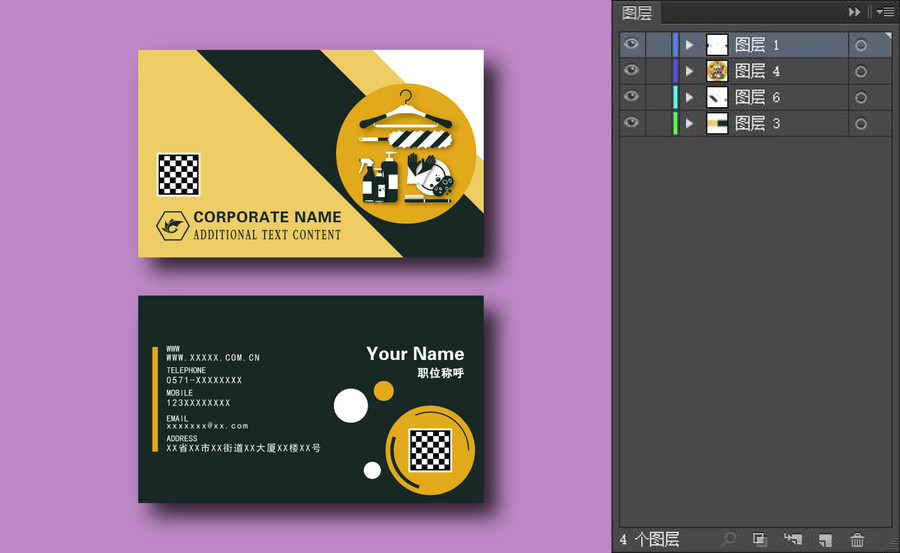Click 'ADDITIONAL TEXT CONTENT' on front card
This screenshot has height=553, width=900.
pyautogui.click(x=267, y=235)
